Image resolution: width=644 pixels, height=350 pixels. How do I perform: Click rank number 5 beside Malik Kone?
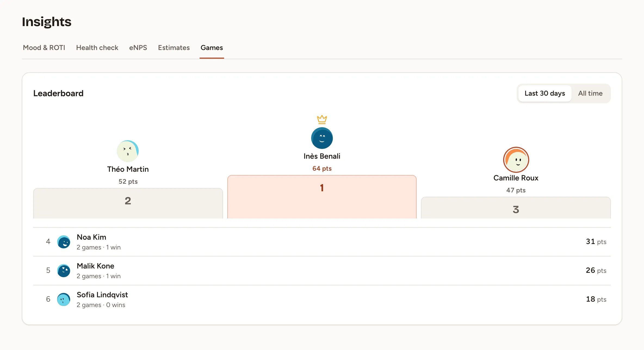pos(48,270)
